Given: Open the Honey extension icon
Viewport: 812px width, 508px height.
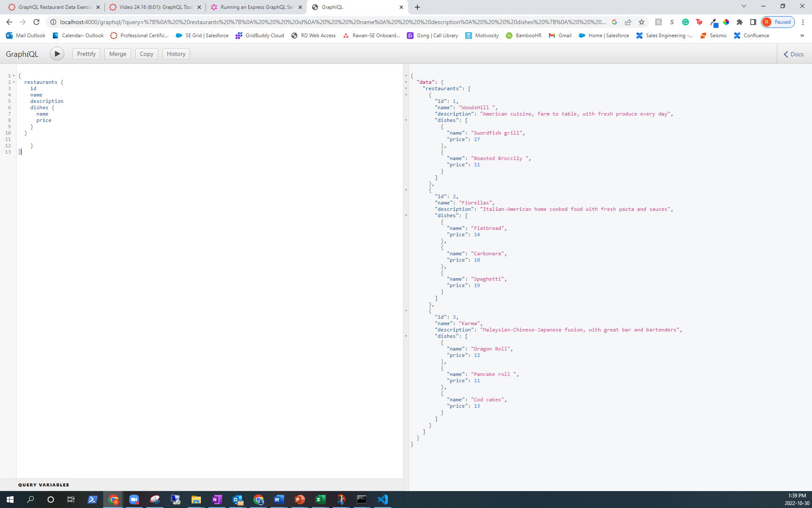Looking at the screenshot, I should click(658, 22).
